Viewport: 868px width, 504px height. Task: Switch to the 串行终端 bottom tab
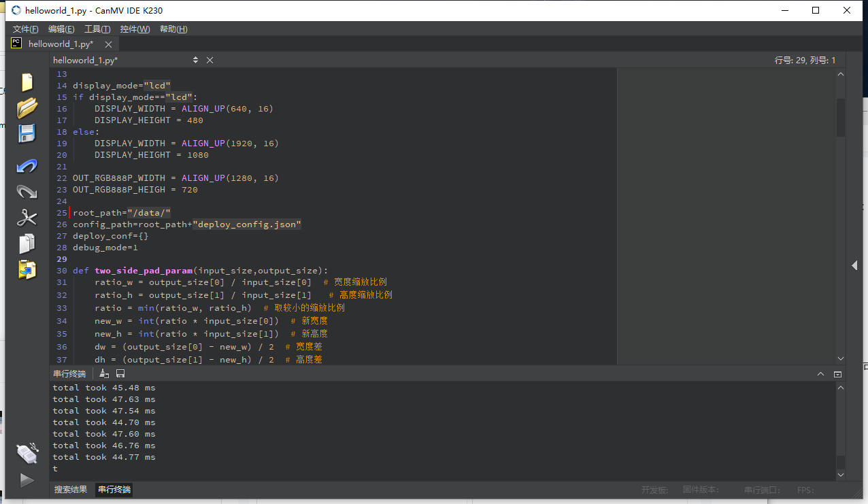tap(114, 490)
